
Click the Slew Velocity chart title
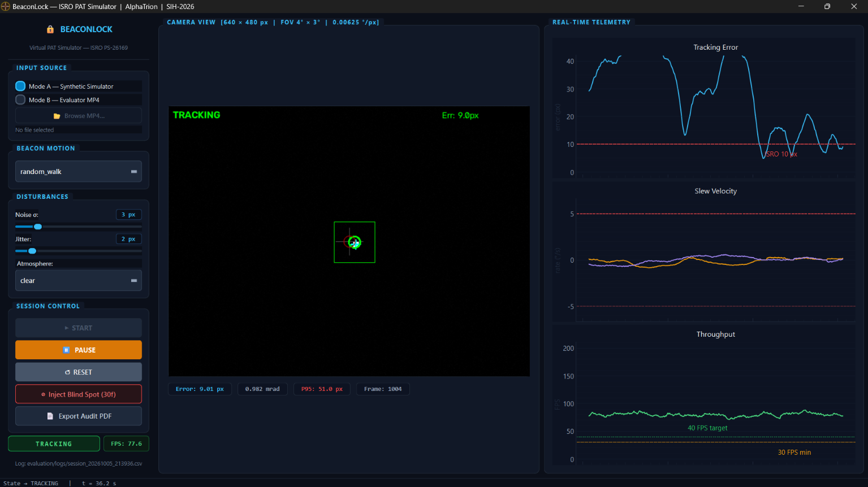coord(715,191)
